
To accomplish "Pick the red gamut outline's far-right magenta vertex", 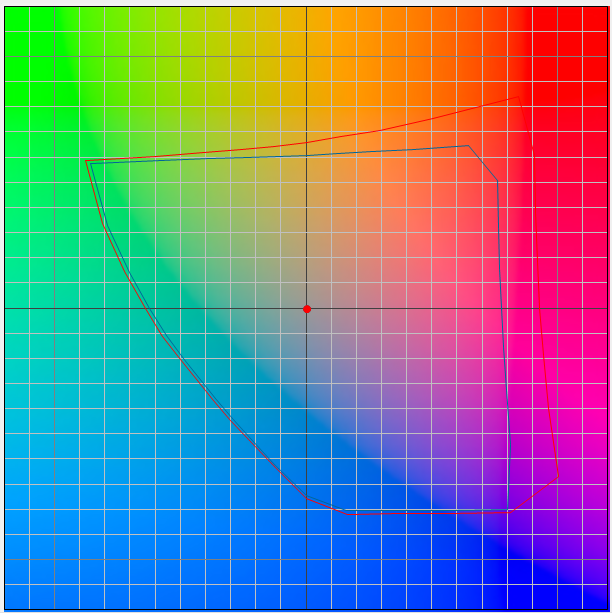I will [558, 476].
